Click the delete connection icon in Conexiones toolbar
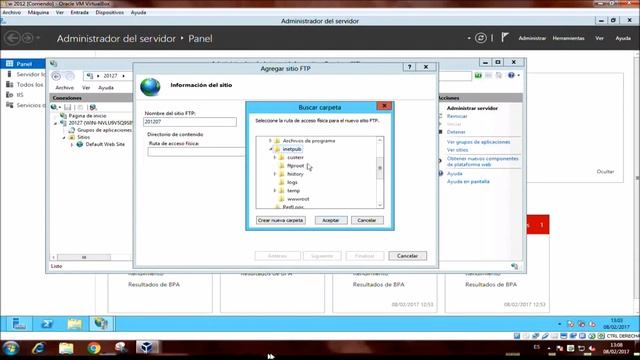Screen dimensions: 640x360 (x=93, y=107)
